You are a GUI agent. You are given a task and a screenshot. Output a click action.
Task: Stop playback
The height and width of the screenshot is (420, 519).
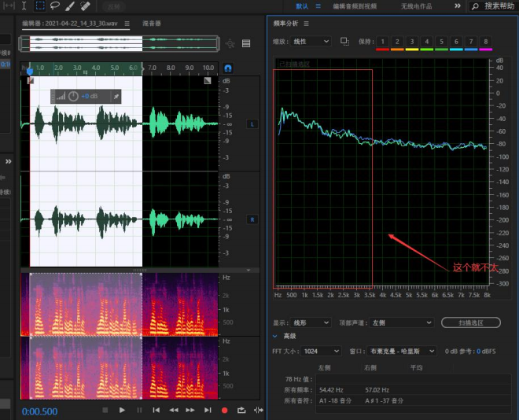pos(105,410)
